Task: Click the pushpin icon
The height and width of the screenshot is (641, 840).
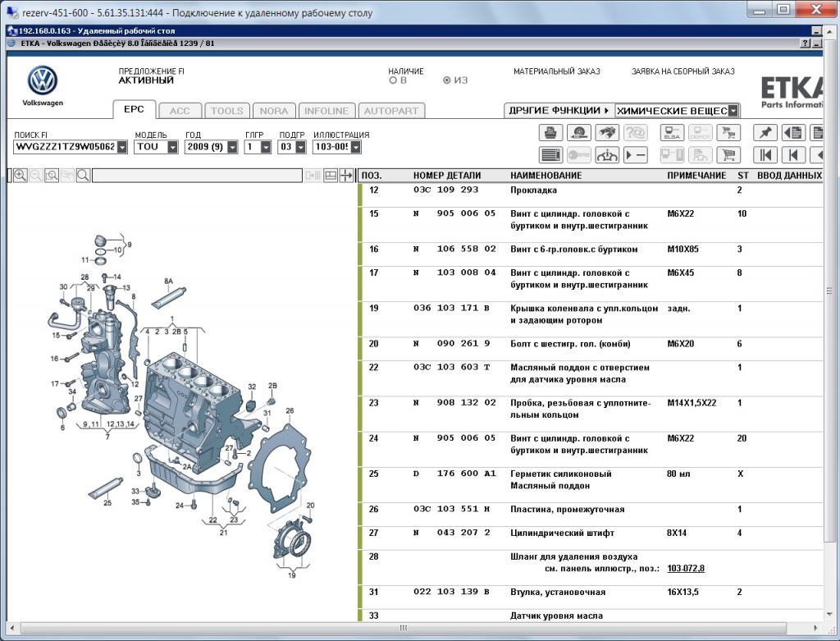Action: click(x=765, y=132)
